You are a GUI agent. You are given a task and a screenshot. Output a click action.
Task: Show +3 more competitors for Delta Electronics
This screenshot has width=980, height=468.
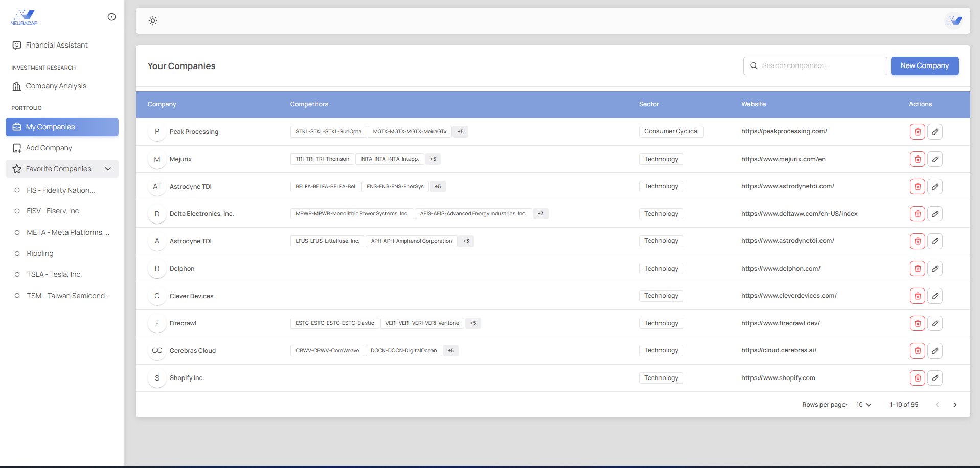[x=541, y=214]
